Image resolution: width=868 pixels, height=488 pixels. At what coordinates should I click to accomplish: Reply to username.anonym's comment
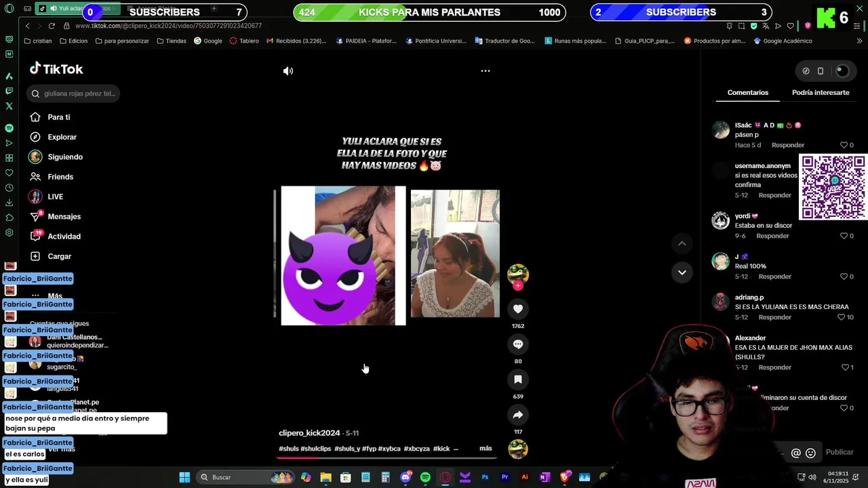[x=775, y=195]
